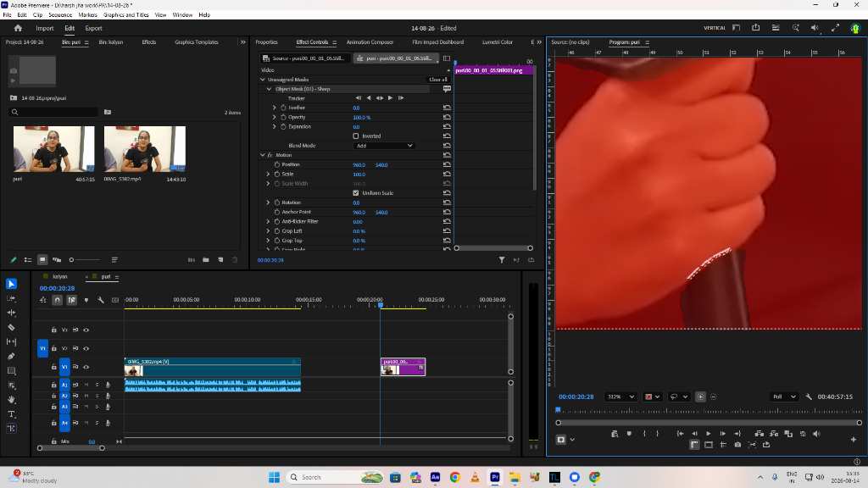This screenshot has width=868, height=488.
Task: Click Clear all masks button
Action: pyautogui.click(x=438, y=80)
